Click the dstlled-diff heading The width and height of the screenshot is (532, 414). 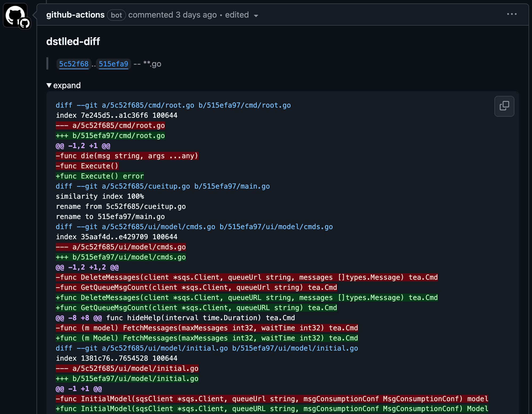73,42
